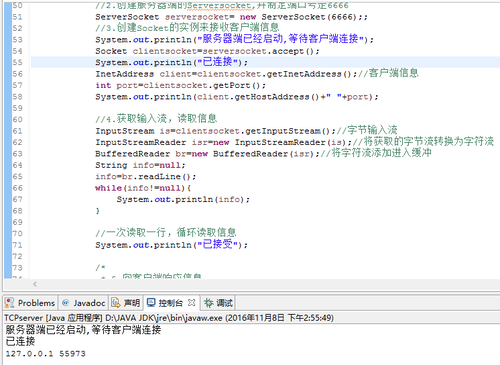Viewport: 500px width, 365px height.
Task: Click comment '//3.创建Socket的实例来接收客户端信息'
Action: tap(187, 27)
